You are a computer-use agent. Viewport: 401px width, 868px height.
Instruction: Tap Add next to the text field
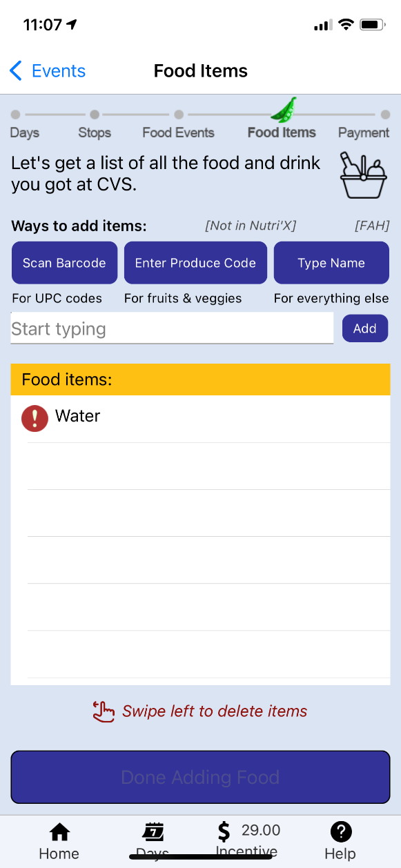pos(365,328)
